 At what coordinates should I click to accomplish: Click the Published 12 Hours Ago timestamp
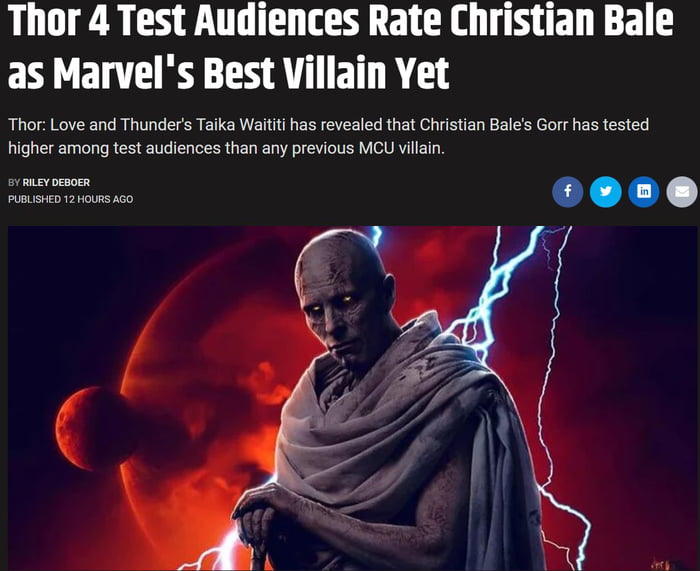[x=71, y=199]
